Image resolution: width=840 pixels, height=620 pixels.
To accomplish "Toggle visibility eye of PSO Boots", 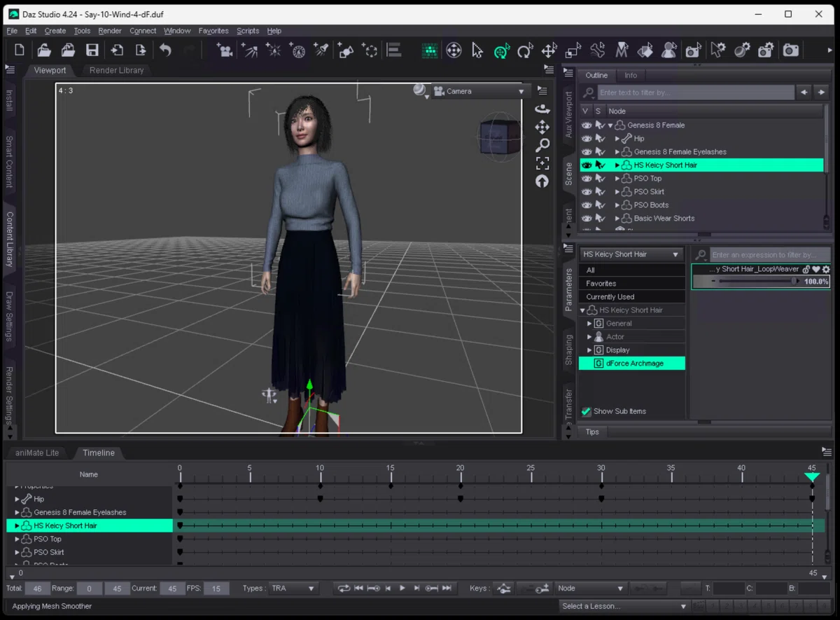I will click(x=587, y=205).
